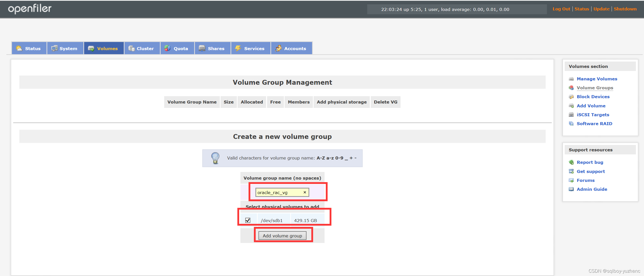Image resolution: width=644 pixels, height=276 pixels.
Task: Click the icon beside iSCSI Targets
Action: click(571, 115)
